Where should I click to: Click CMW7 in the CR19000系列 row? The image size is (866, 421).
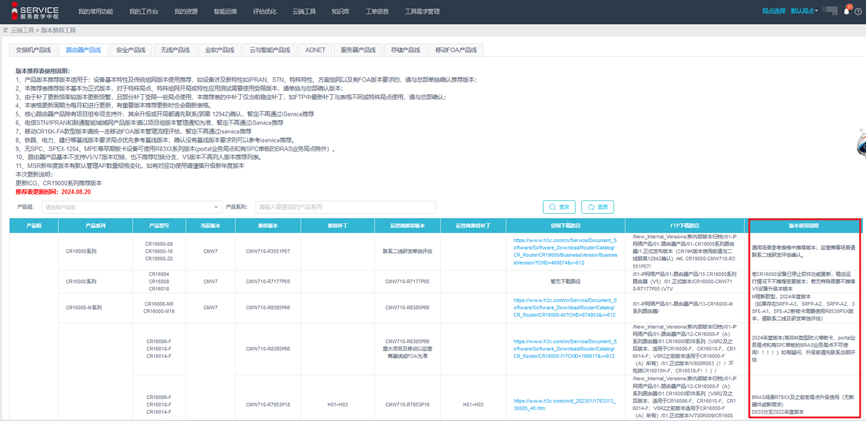pos(210,251)
